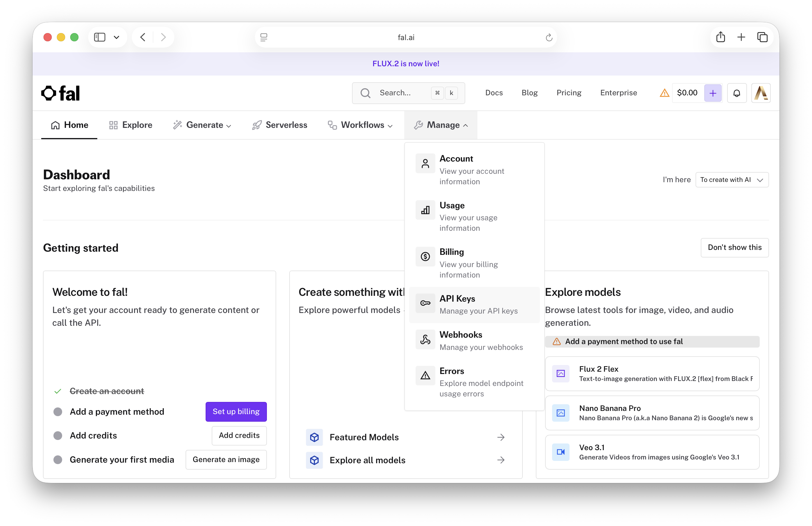The image size is (812, 526).
Task: Open the 'To create with AI' dropdown
Action: (732, 180)
